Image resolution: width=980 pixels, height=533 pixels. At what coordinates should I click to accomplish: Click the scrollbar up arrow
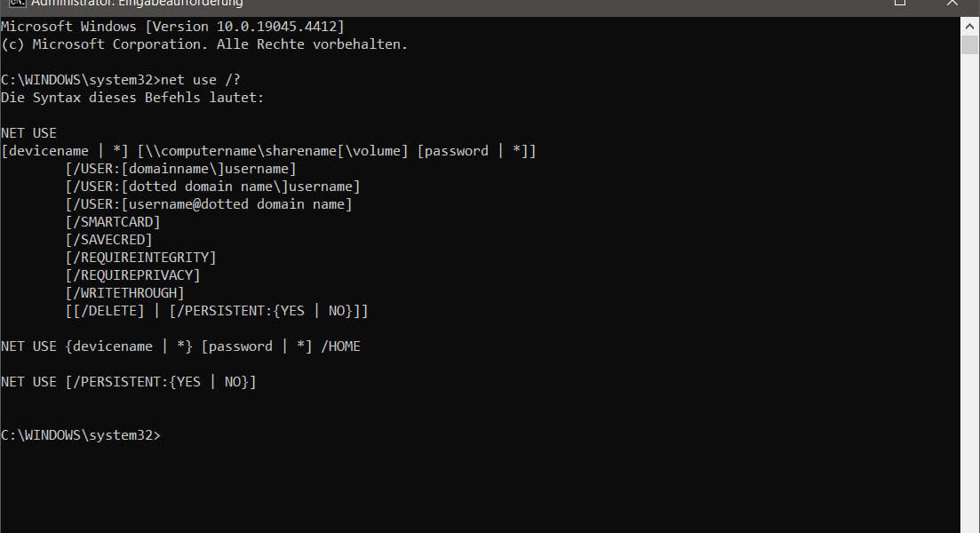coord(969,27)
